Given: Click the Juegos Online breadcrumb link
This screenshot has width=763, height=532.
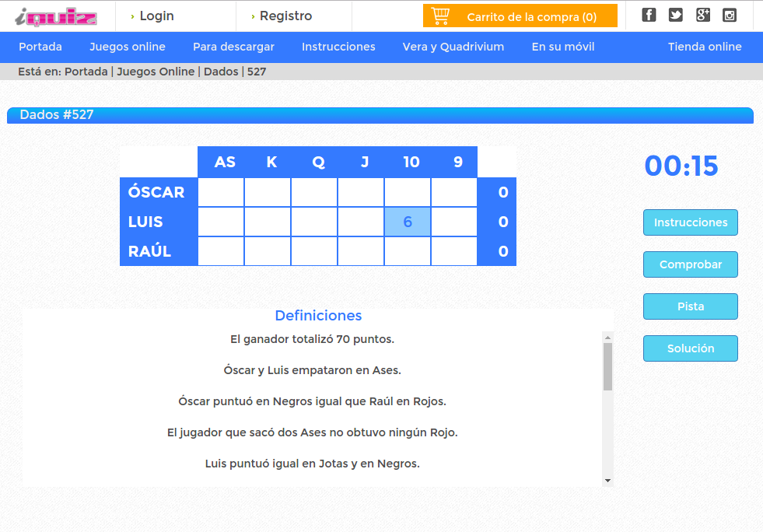Looking at the screenshot, I should (x=156, y=72).
